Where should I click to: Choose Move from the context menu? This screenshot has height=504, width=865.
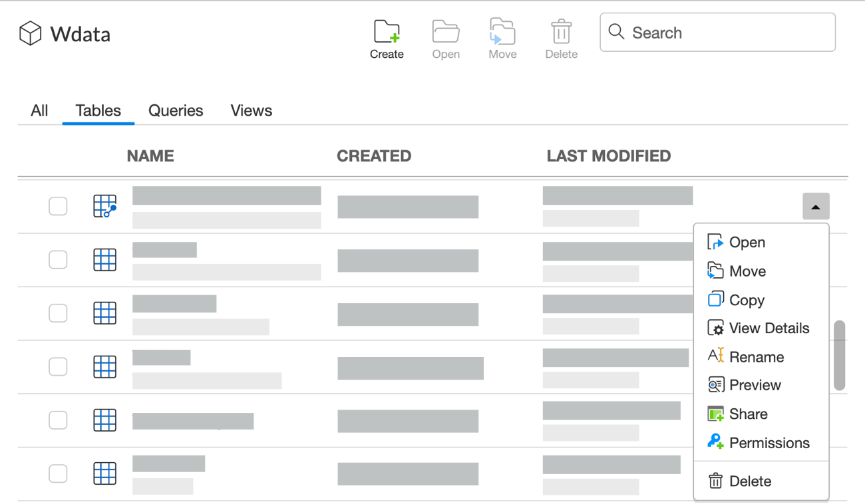coord(761,271)
